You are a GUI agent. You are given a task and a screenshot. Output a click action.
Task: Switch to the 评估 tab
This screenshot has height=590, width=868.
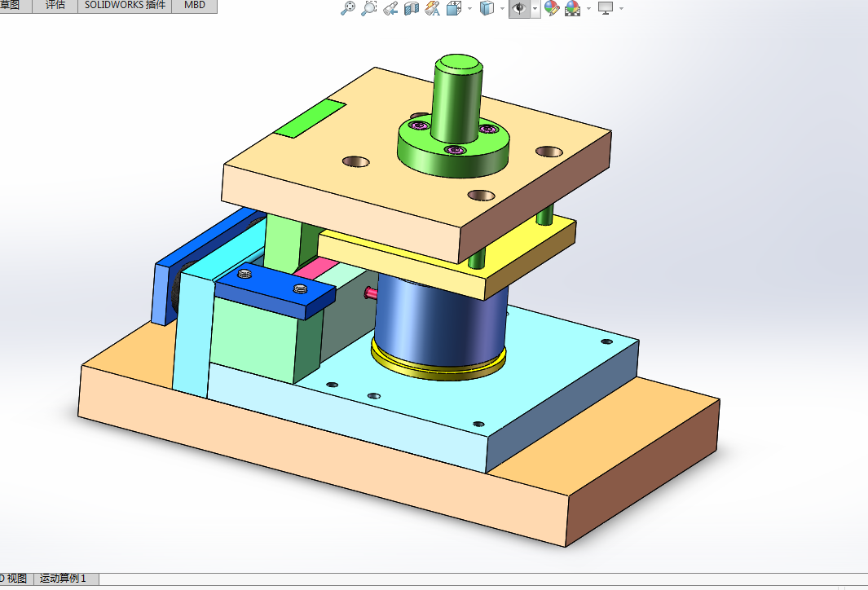click(x=55, y=5)
